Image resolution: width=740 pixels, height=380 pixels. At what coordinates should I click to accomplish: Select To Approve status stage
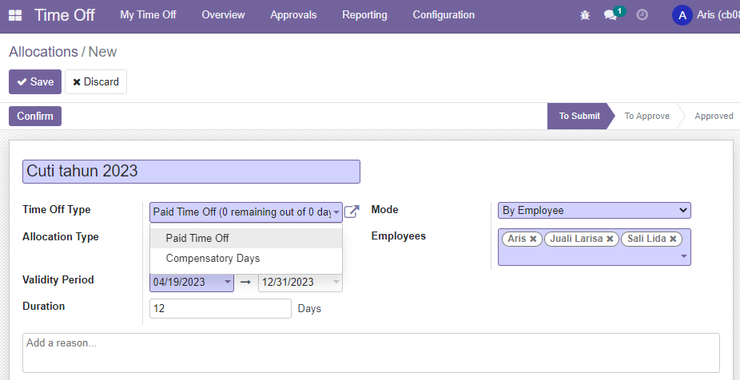[x=647, y=116]
